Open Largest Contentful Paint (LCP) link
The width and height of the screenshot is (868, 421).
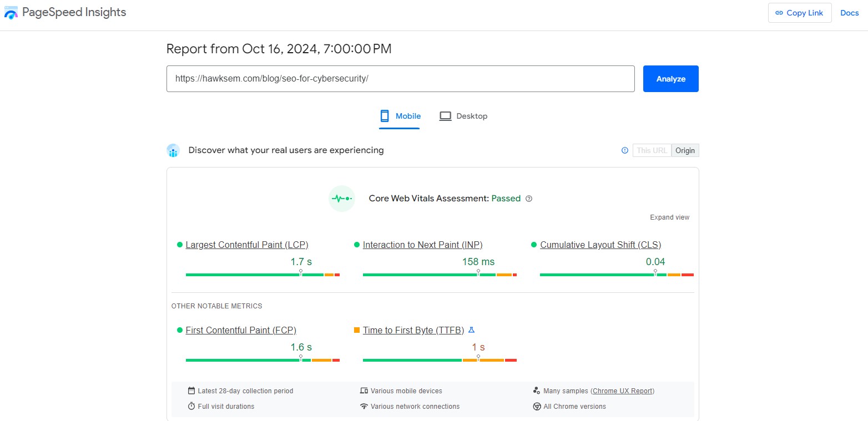(247, 245)
